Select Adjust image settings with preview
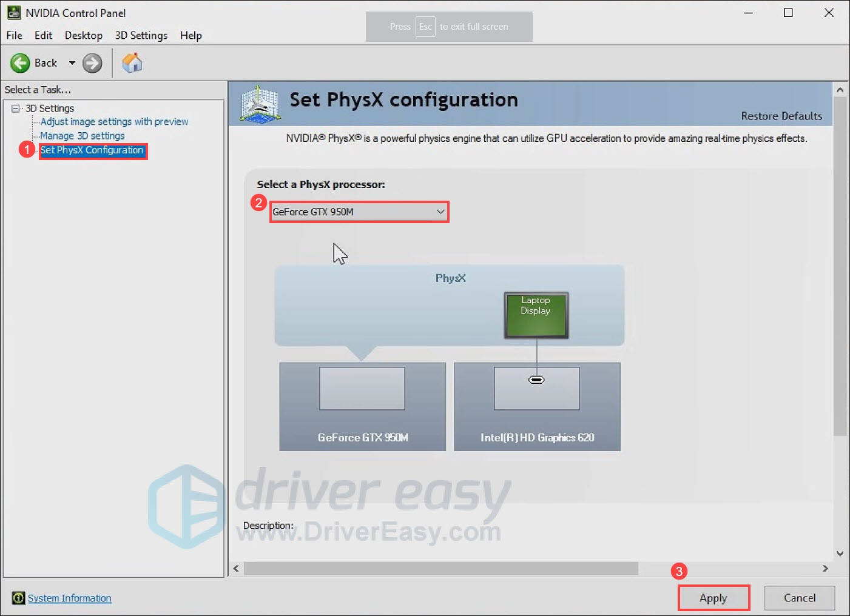This screenshot has width=850, height=616. (113, 121)
